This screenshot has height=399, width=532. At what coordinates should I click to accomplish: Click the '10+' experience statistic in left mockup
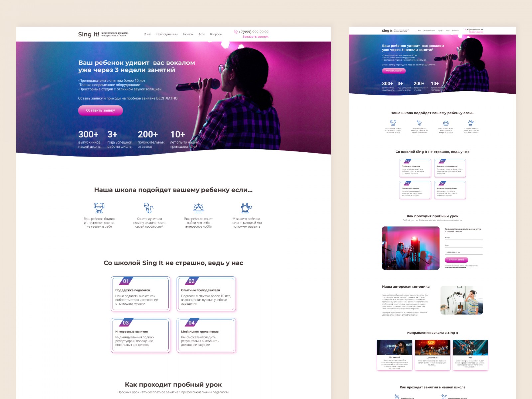184,139
